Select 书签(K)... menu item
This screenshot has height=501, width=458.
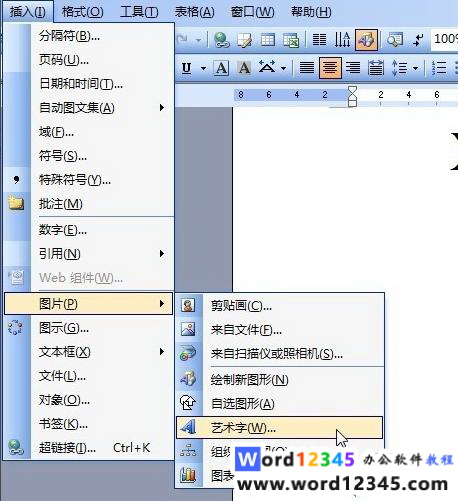tap(89, 424)
